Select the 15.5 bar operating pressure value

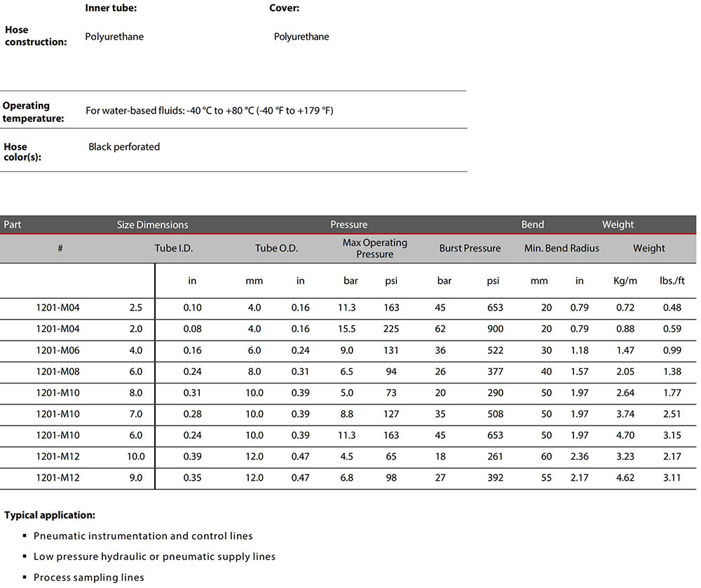(x=346, y=329)
